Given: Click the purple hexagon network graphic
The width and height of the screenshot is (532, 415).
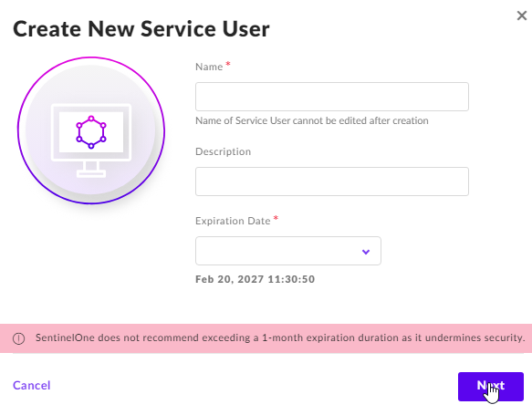Looking at the screenshot, I should click(x=91, y=132).
